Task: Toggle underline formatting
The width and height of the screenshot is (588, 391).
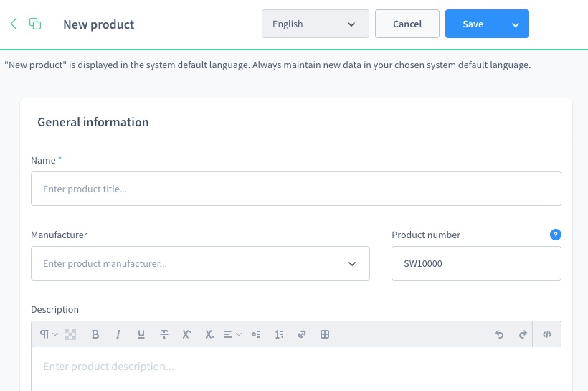Action: (x=141, y=334)
